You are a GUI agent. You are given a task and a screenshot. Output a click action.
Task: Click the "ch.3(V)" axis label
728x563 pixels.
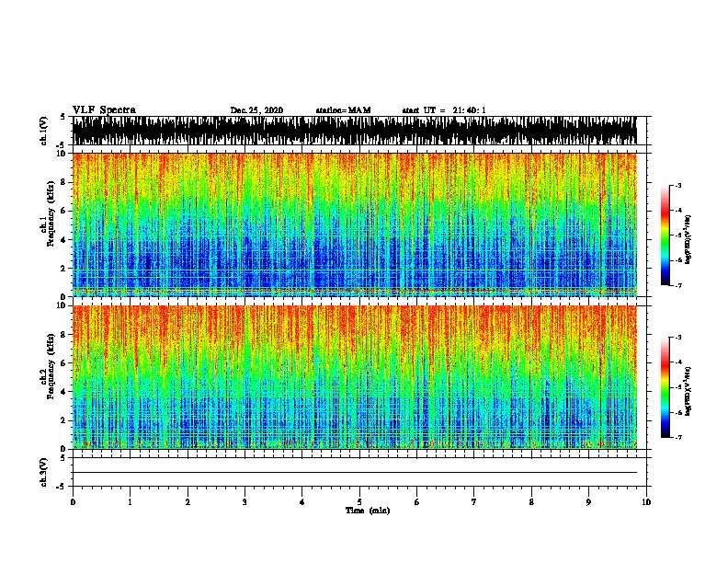pos(44,473)
